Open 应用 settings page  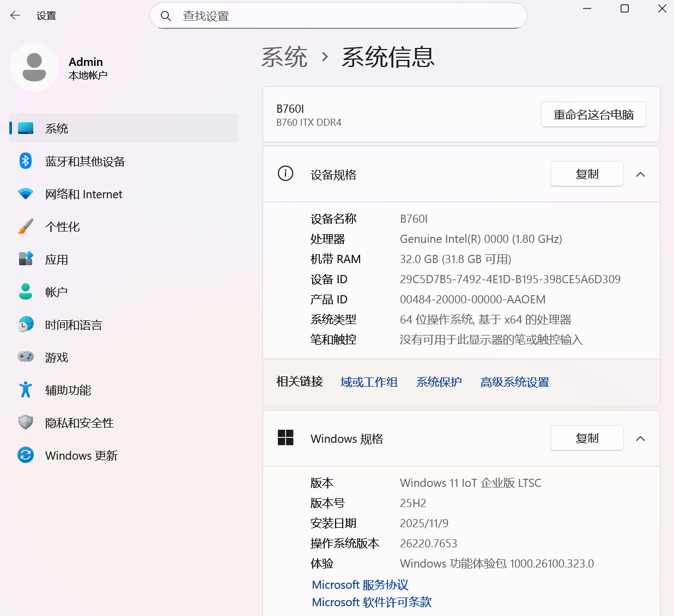coord(57,260)
